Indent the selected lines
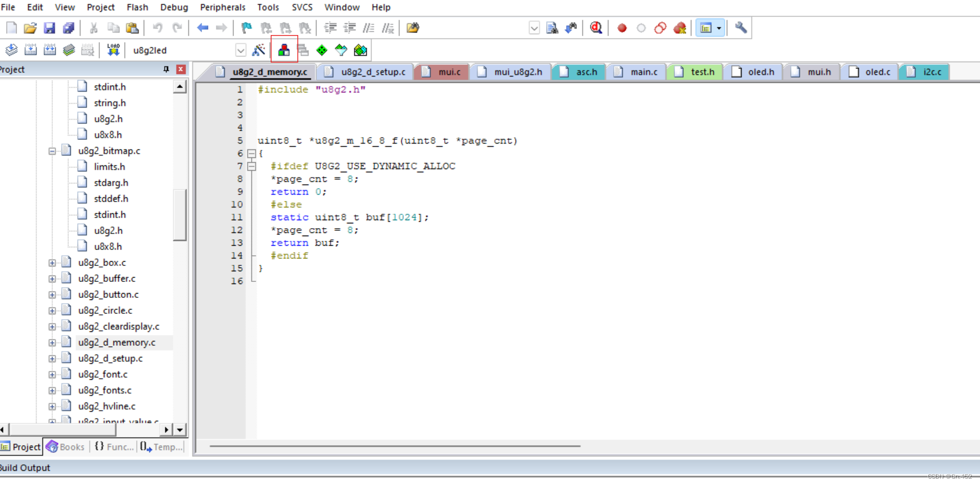980x484 pixels. pyautogui.click(x=330, y=28)
